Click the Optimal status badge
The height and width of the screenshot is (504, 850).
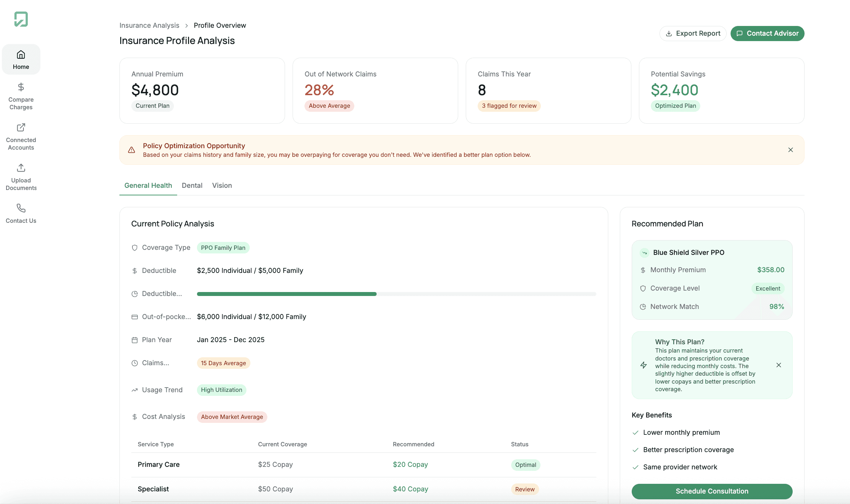(x=526, y=465)
